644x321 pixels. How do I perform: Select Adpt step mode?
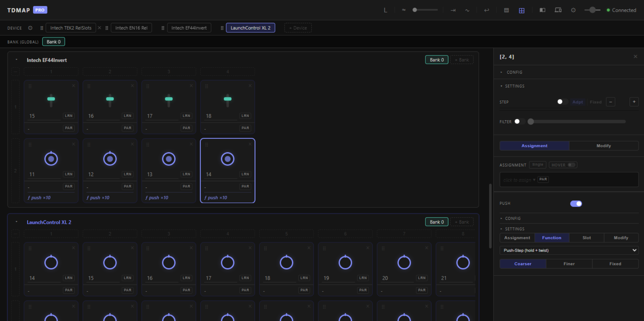[577, 102]
